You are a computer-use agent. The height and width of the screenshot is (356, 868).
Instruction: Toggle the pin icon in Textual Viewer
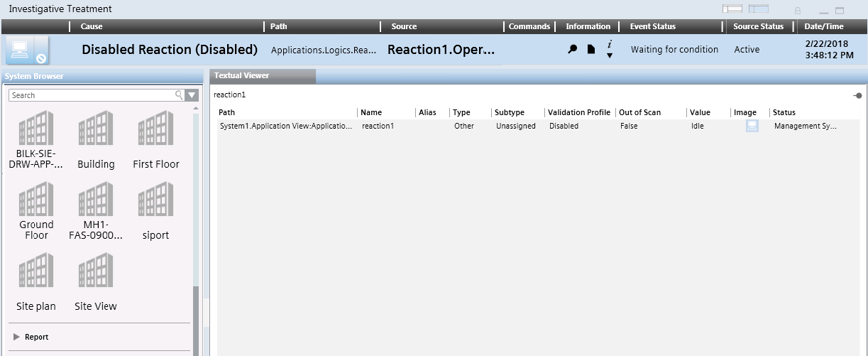tap(857, 95)
